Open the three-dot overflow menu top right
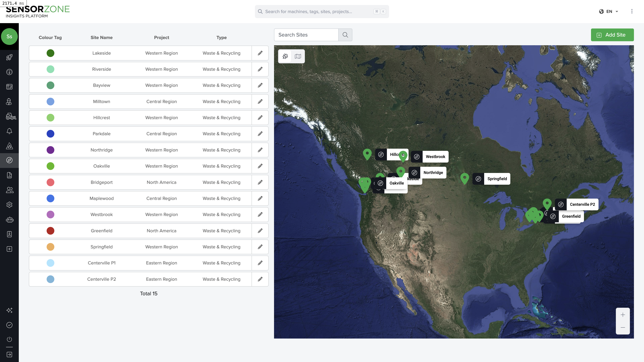Image resolution: width=644 pixels, height=362 pixels. tap(632, 11)
